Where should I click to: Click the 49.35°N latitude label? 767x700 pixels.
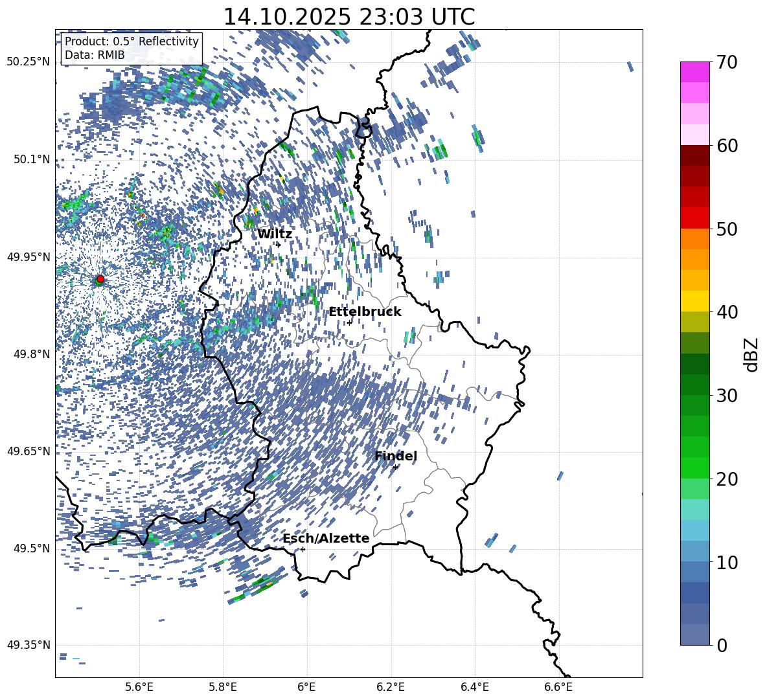29,645
